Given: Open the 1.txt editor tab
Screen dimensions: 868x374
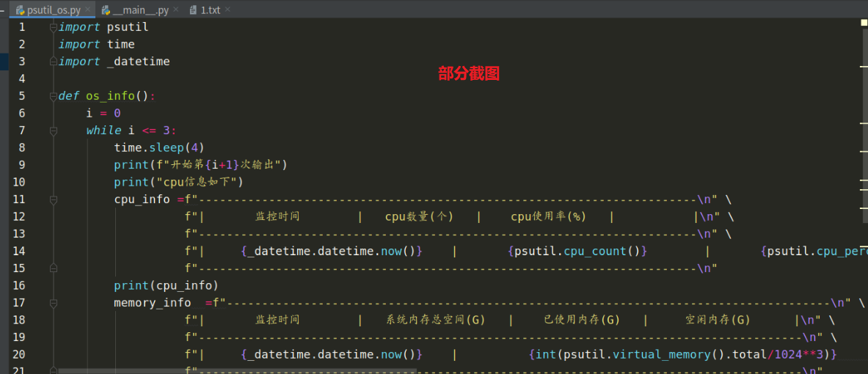Looking at the screenshot, I should [211, 10].
